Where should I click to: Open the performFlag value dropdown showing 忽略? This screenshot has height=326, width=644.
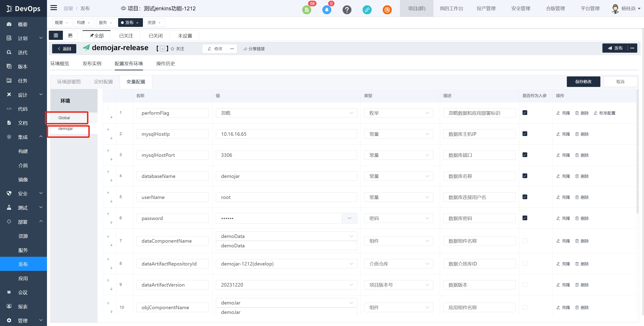click(x=286, y=113)
